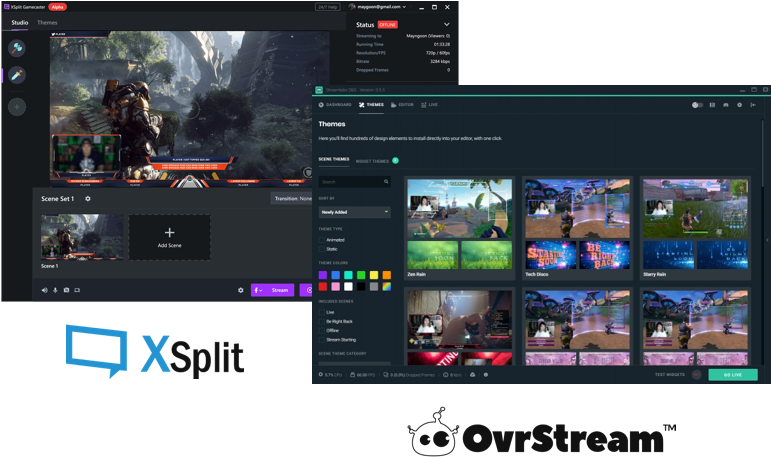
Task: Pick the yellow theme color swatch
Action: point(374,275)
